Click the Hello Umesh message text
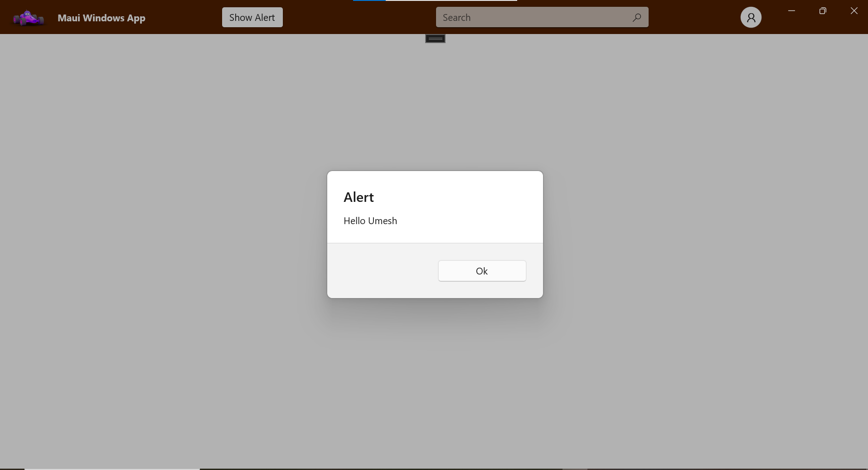The image size is (868, 470). click(x=370, y=221)
